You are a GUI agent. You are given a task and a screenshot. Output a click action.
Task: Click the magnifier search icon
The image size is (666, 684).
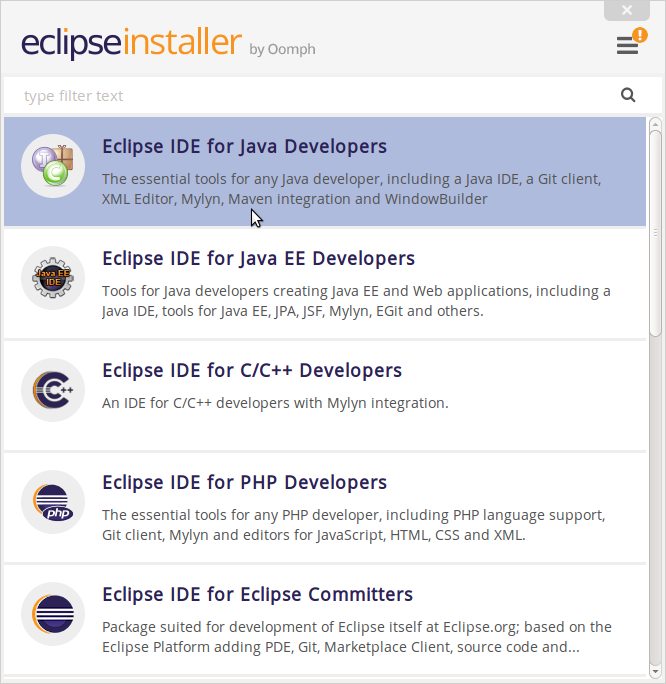coord(628,95)
